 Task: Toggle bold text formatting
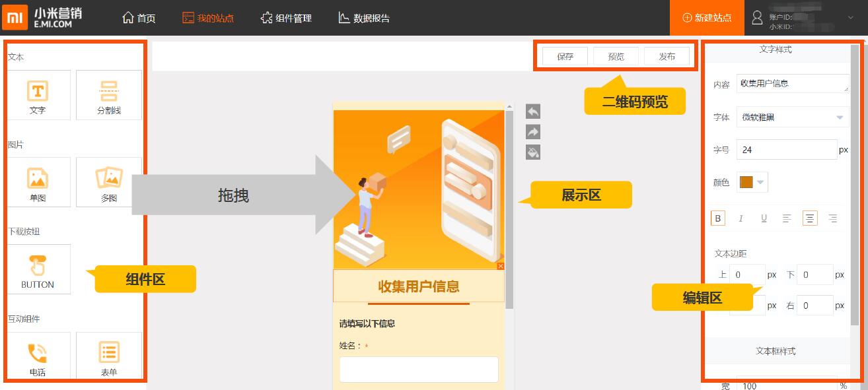[718, 218]
